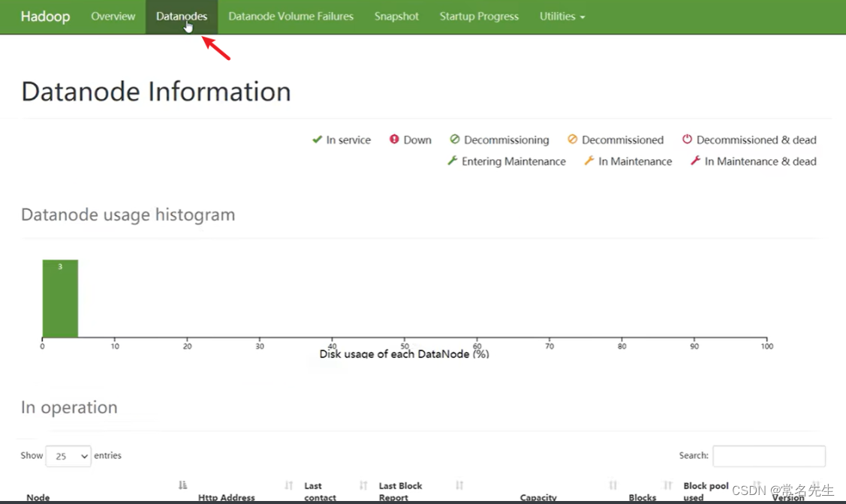846x504 pixels.
Task: Go to the Snapshot tab
Action: 396,16
